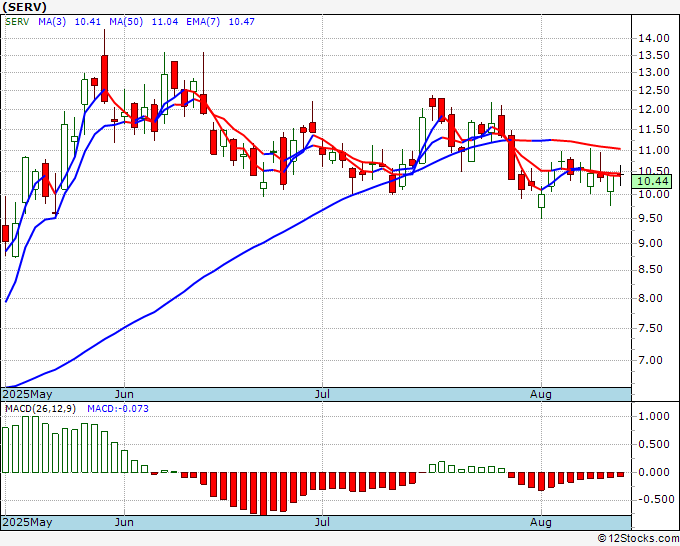680x546 pixels.
Task: Click the 13.00 price axis label
Action: [654, 72]
